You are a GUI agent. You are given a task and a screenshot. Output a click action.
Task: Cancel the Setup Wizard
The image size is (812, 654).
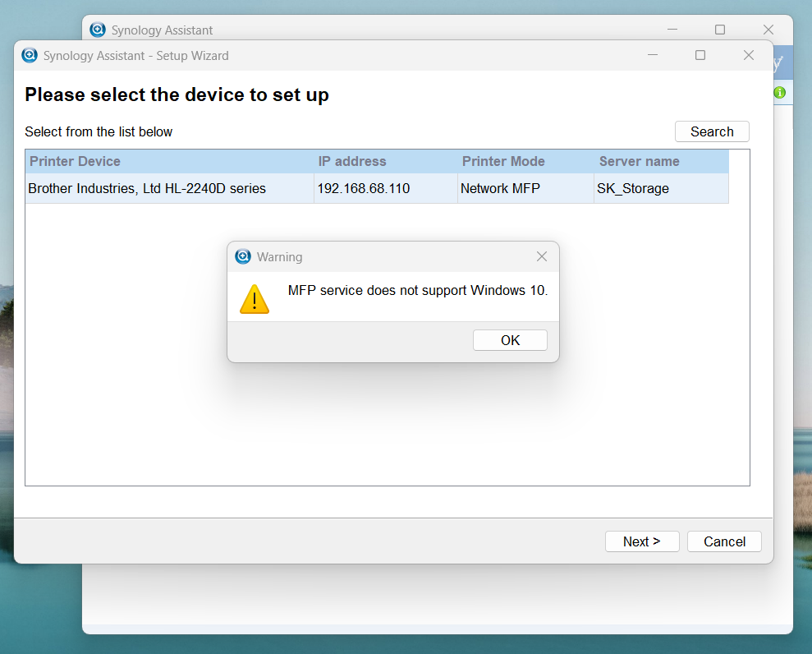[x=724, y=541]
